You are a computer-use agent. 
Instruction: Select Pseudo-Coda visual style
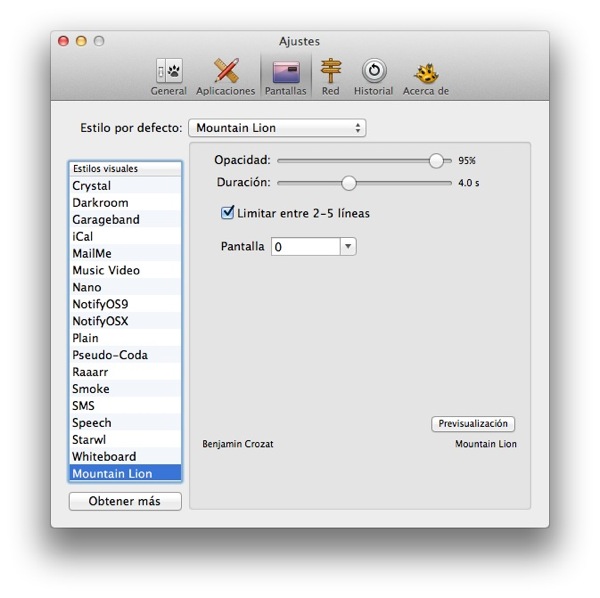pos(125,355)
